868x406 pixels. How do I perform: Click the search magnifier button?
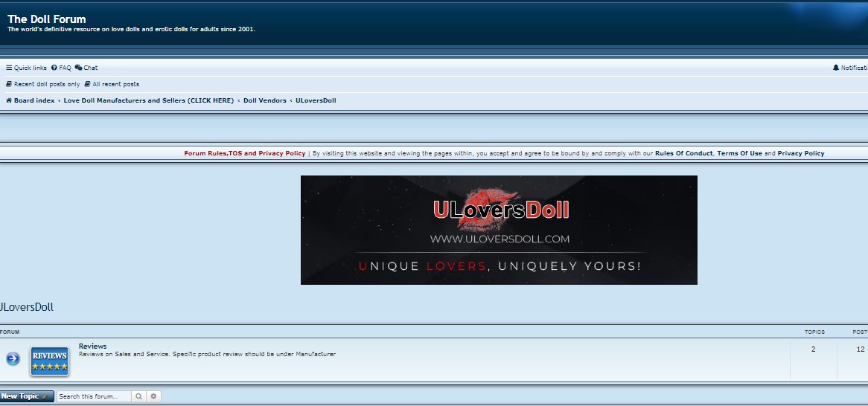click(139, 396)
